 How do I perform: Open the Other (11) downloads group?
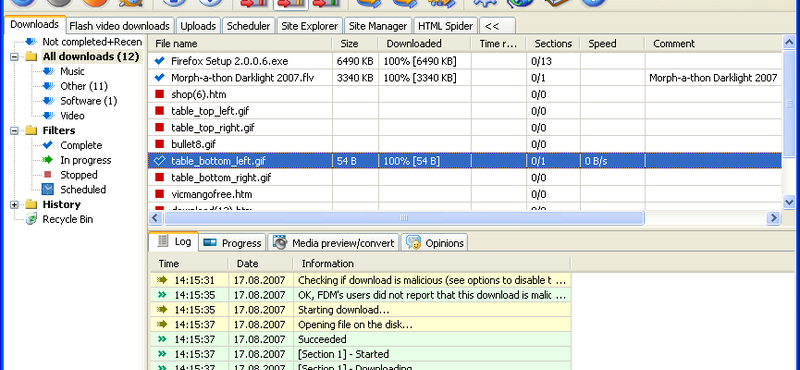coord(84,86)
